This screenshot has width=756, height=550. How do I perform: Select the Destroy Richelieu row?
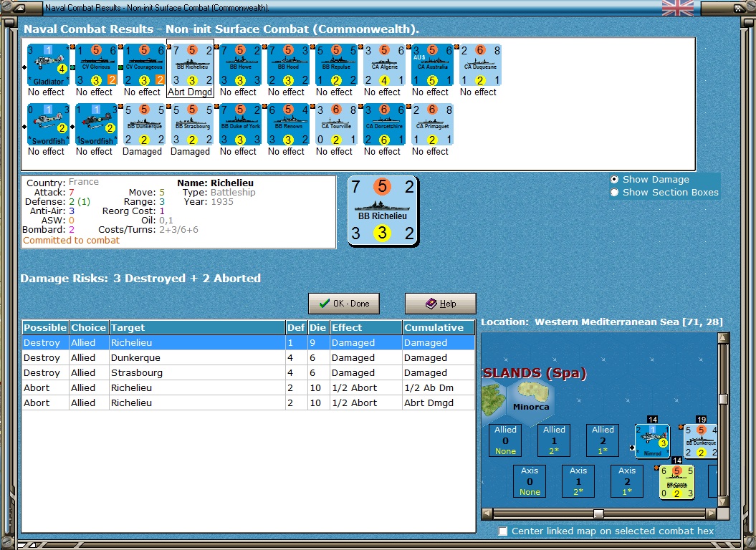point(249,343)
